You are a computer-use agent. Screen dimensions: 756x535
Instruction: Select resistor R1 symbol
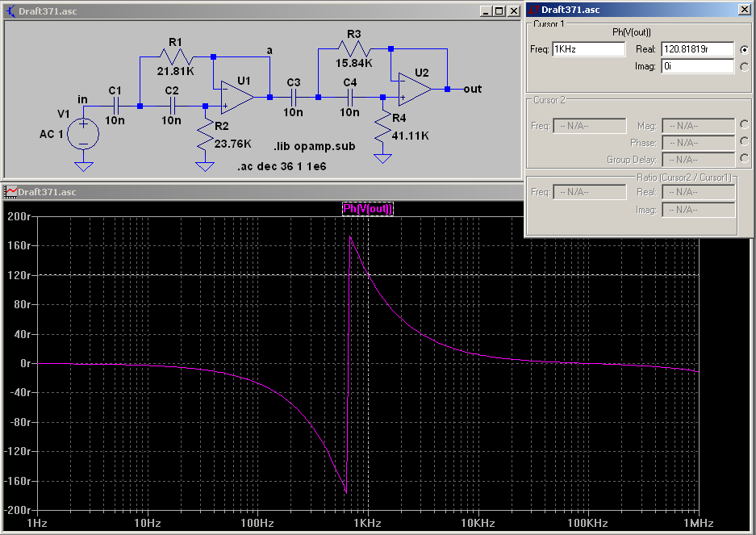coord(176,57)
